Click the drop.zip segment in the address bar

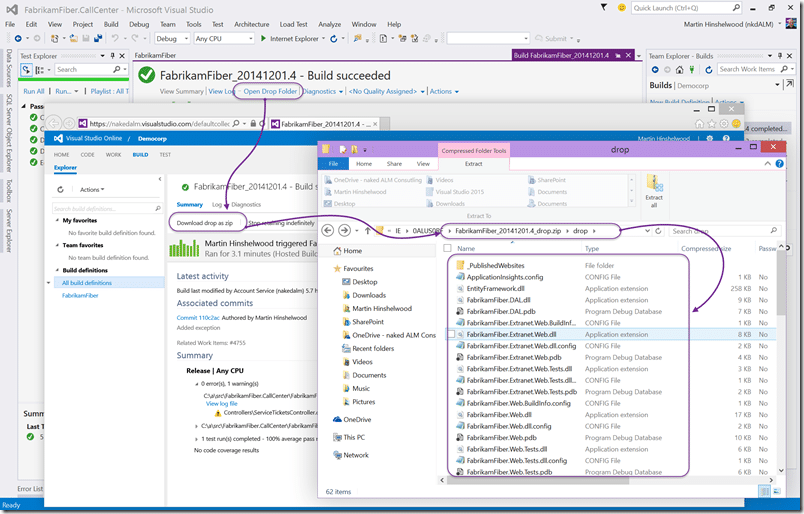click(x=510, y=231)
